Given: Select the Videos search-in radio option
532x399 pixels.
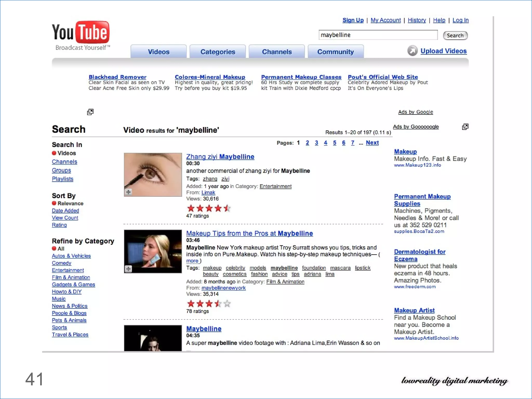Looking at the screenshot, I should click(54, 153).
